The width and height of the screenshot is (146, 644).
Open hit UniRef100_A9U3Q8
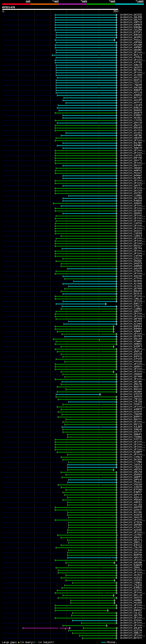(131, 87)
